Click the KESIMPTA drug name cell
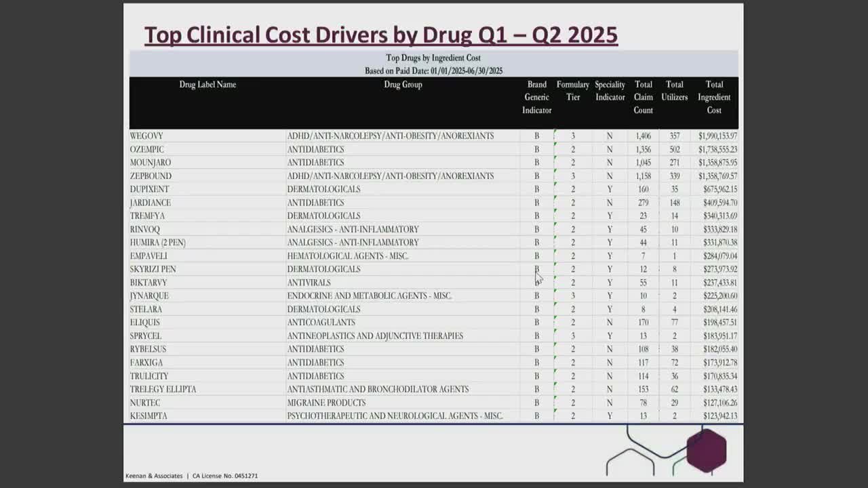 click(149, 416)
